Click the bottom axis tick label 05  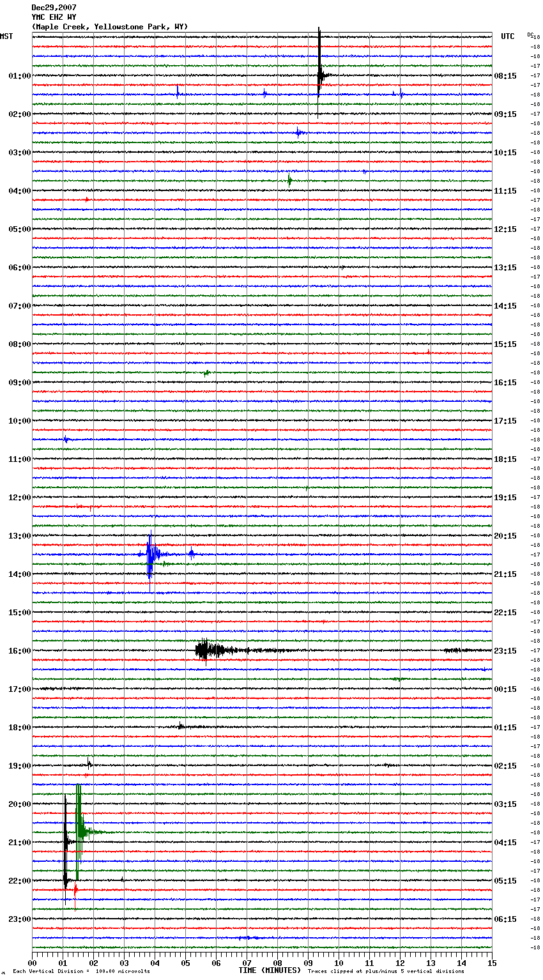pyautogui.click(x=185, y=962)
